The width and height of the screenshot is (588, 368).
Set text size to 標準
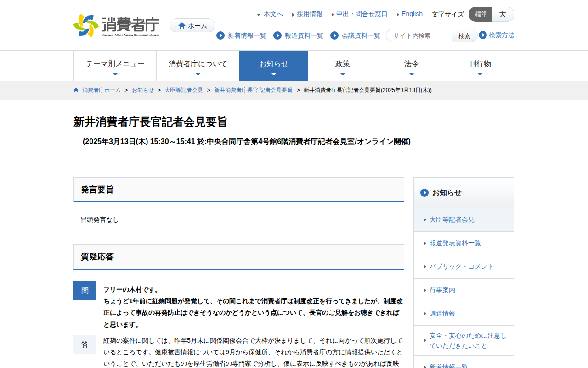[x=481, y=14]
